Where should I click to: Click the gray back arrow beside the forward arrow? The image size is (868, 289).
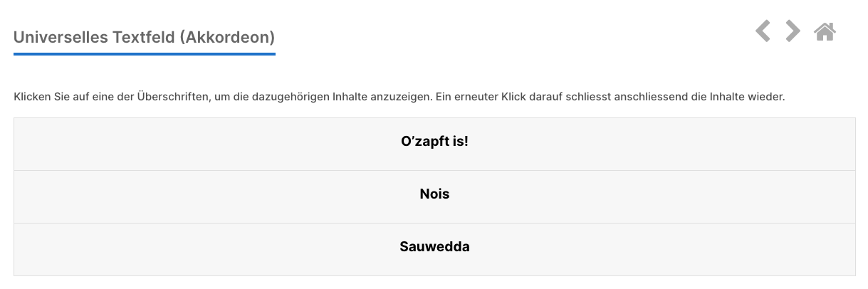pos(763,31)
